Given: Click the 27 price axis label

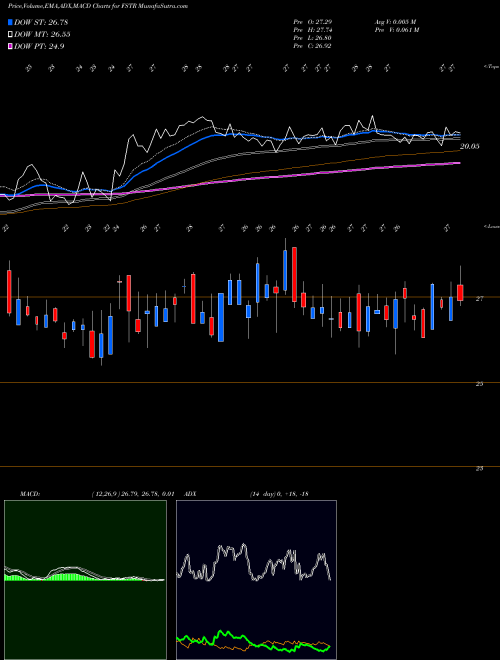Looking at the screenshot, I should click(x=479, y=298).
